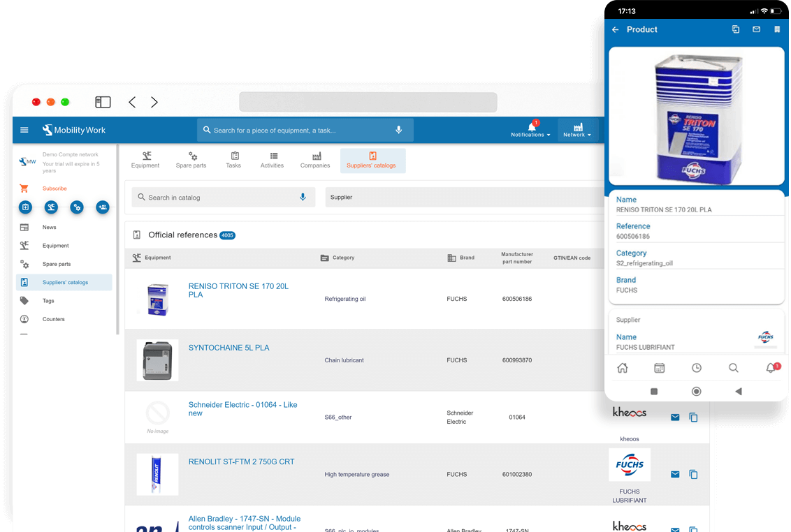
Task: Open the Supplier filter dropdown
Action: [464, 197]
